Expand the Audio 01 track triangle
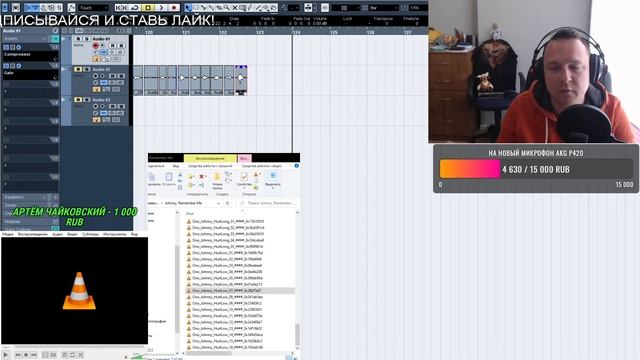 click(x=64, y=39)
